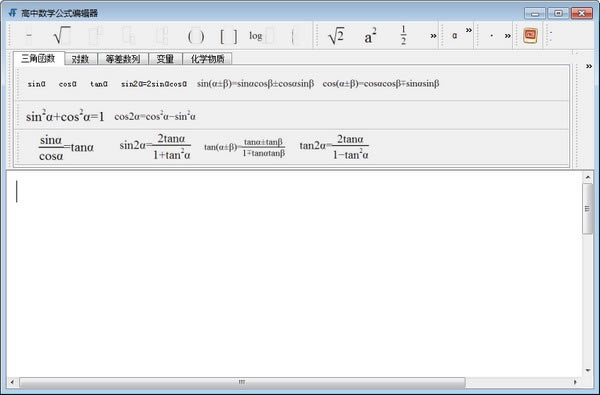
Task: Minimize the formula editor window
Action: click(535, 13)
